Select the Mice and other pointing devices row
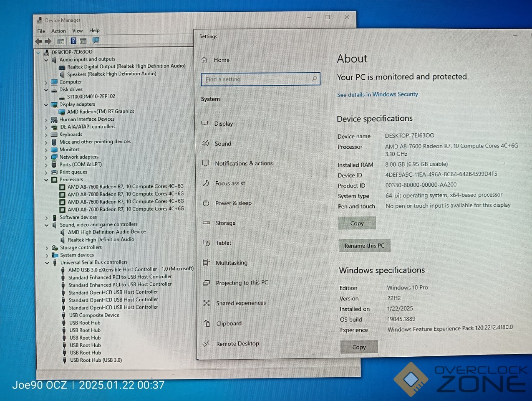 (91, 142)
